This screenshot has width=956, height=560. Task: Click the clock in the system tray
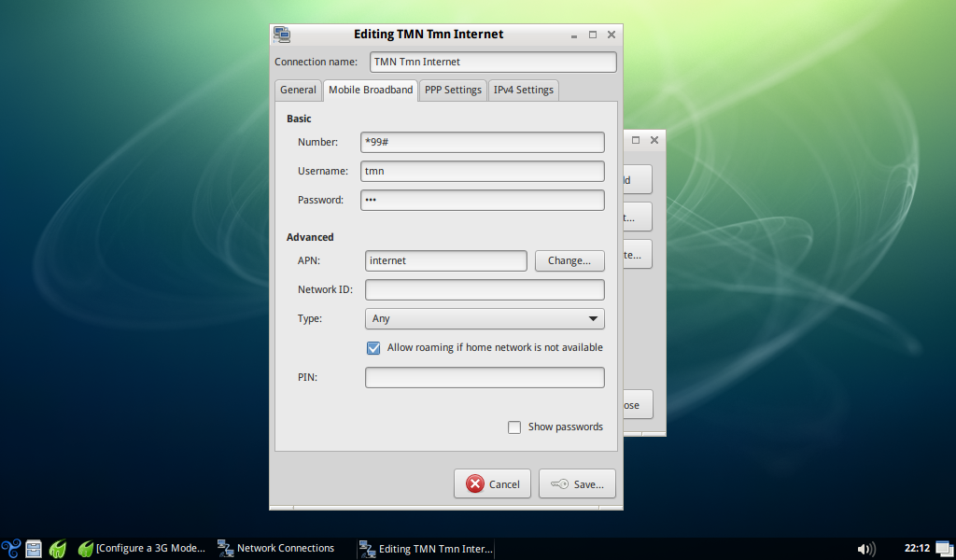point(917,548)
